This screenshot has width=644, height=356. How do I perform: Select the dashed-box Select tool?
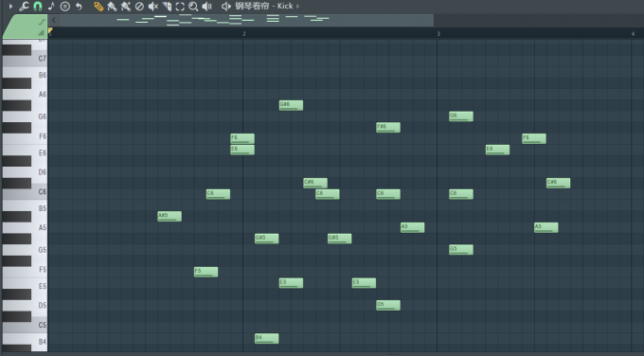180,7
